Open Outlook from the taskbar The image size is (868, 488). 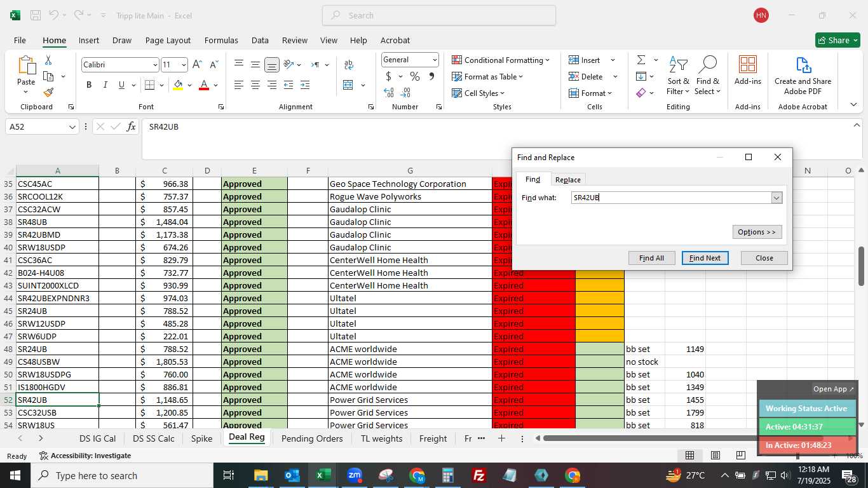[292, 475]
